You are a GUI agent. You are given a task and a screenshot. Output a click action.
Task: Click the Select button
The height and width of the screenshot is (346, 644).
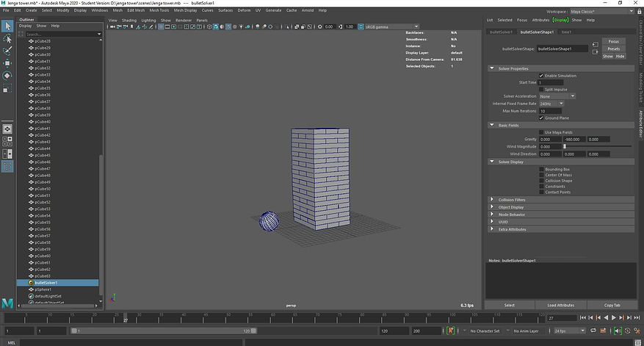[x=510, y=306]
